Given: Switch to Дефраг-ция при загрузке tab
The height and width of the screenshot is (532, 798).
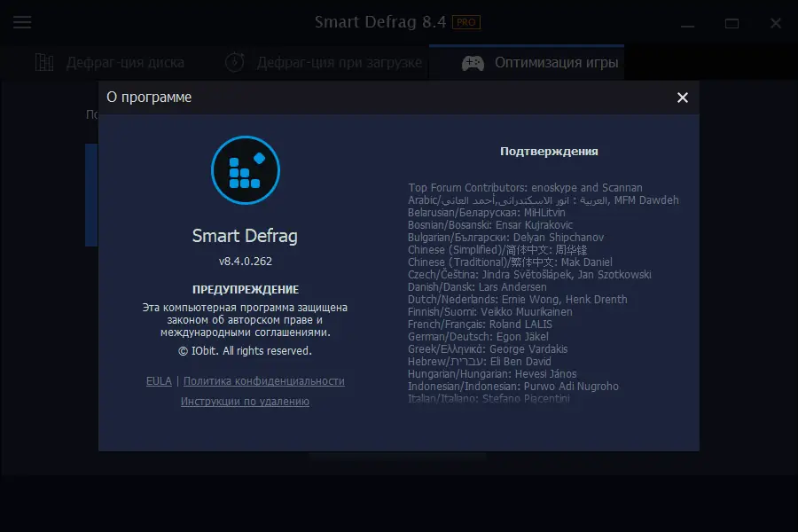Looking at the screenshot, I should [324, 62].
